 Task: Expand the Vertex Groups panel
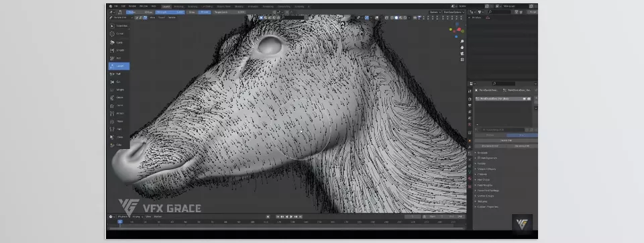(x=486, y=196)
